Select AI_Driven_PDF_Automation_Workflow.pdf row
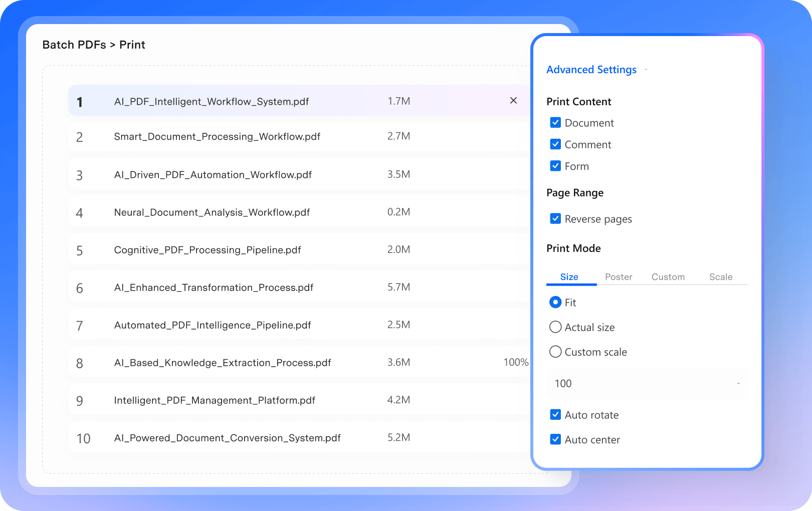The height and width of the screenshot is (511, 812). click(299, 174)
